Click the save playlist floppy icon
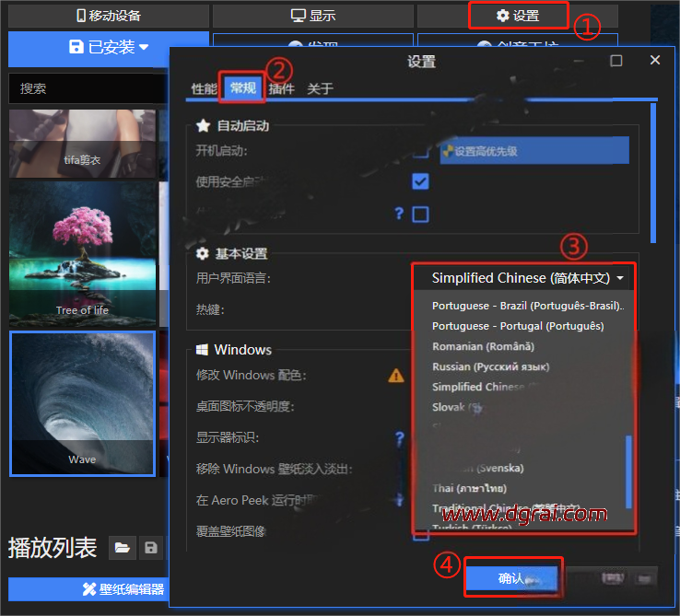The width and height of the screenshot is (680, 616). pyautogui.click(x=150, y=548)
